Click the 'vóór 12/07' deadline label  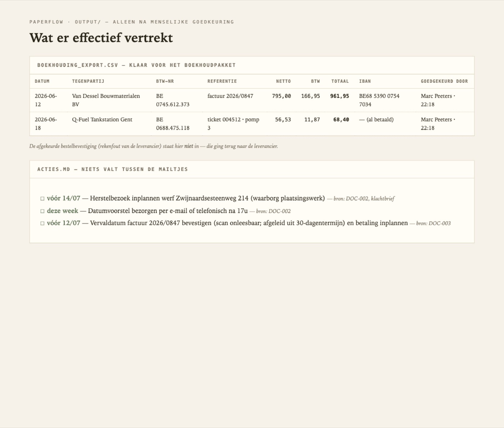(x=63, y=223)
